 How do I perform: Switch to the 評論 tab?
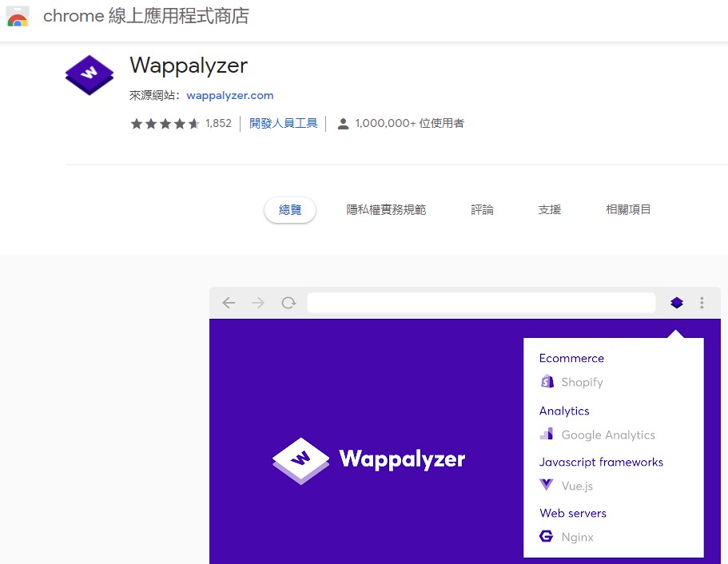(x=482, y=210)
